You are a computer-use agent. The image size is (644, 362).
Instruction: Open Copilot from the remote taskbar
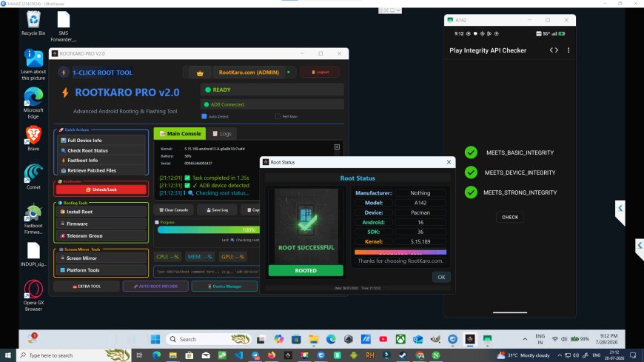point(279,339)
